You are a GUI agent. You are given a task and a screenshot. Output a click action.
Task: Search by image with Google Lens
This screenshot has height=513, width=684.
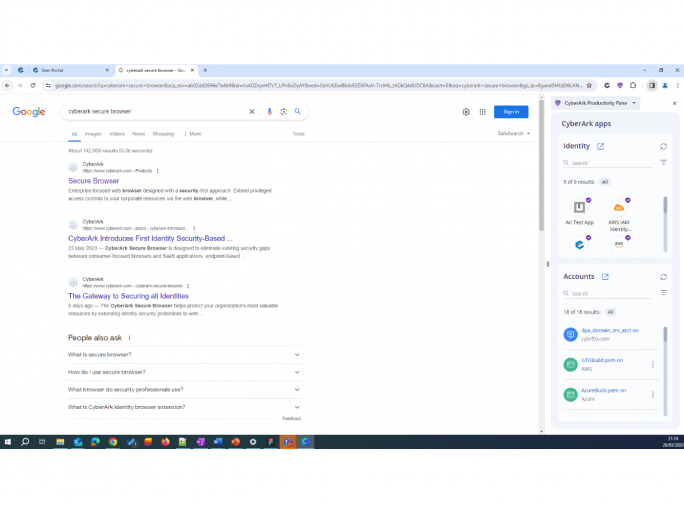[284, 112]
